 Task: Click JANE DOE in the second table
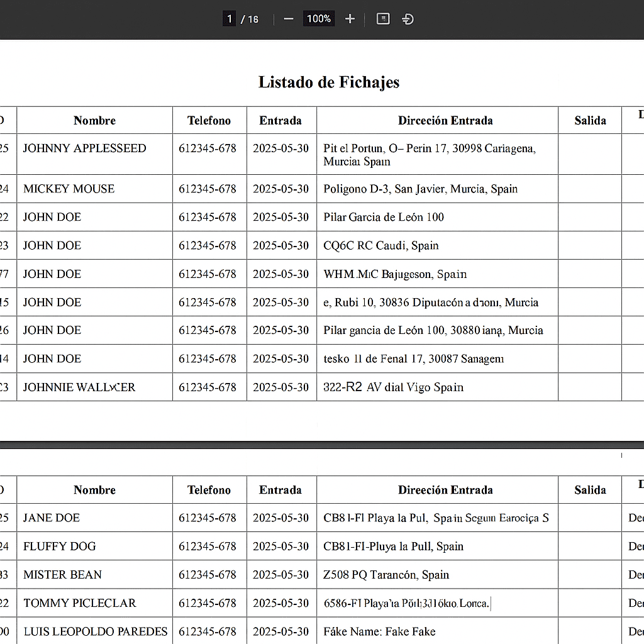(52, 518)
